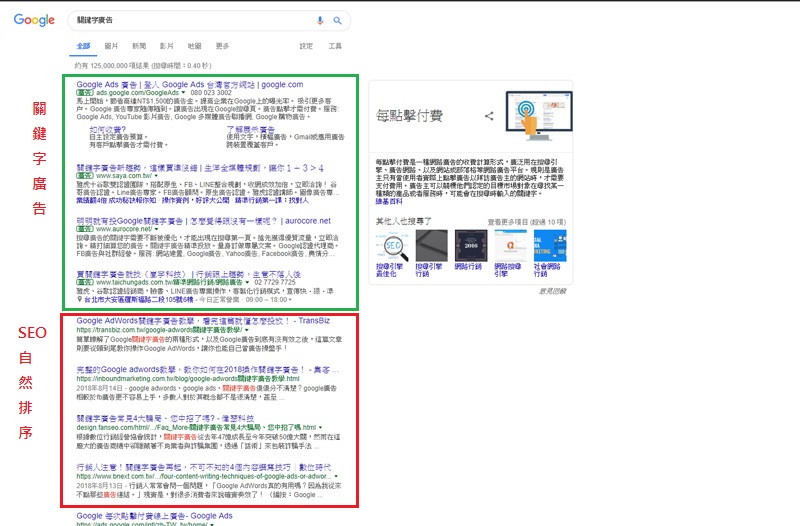Image resolution: width=800 pixels, height=526 pixels.
Task: Open the 如何收費? sitelink
Action: coord(107,130)
